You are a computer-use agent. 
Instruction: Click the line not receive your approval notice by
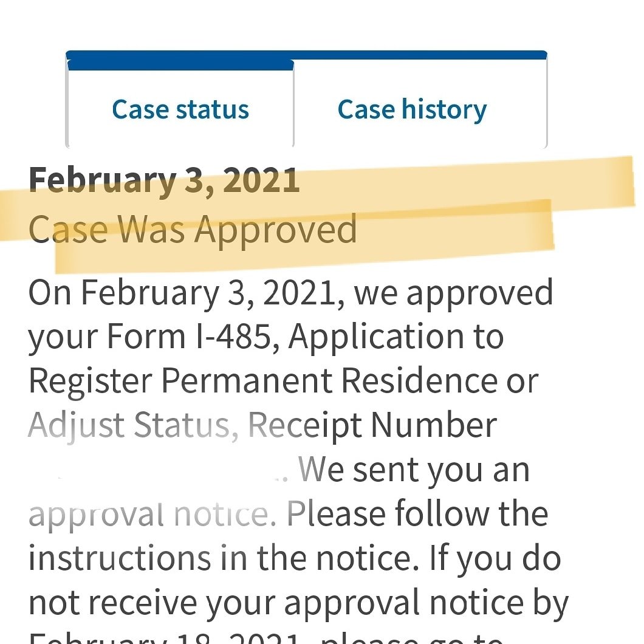pos(298,603)
